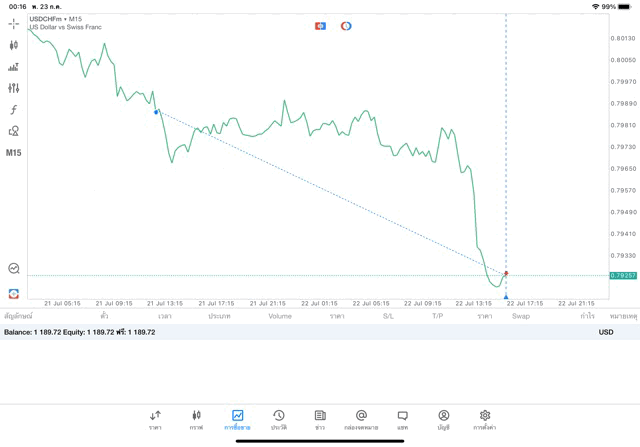Open chart settings sliders icon

click(13, 88)
